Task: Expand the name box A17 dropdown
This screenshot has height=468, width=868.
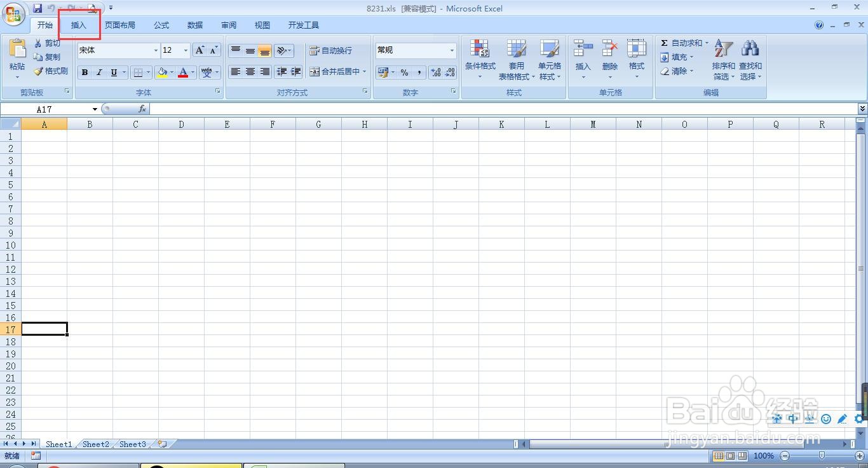Action: 95,109
